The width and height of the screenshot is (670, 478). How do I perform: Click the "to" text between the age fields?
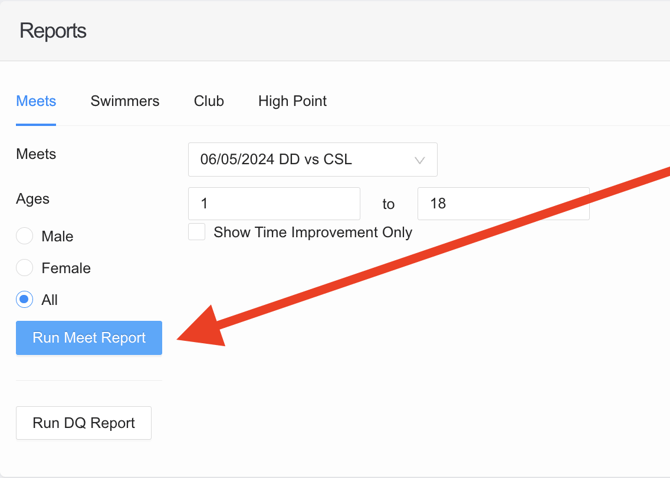tap(388, 204)
